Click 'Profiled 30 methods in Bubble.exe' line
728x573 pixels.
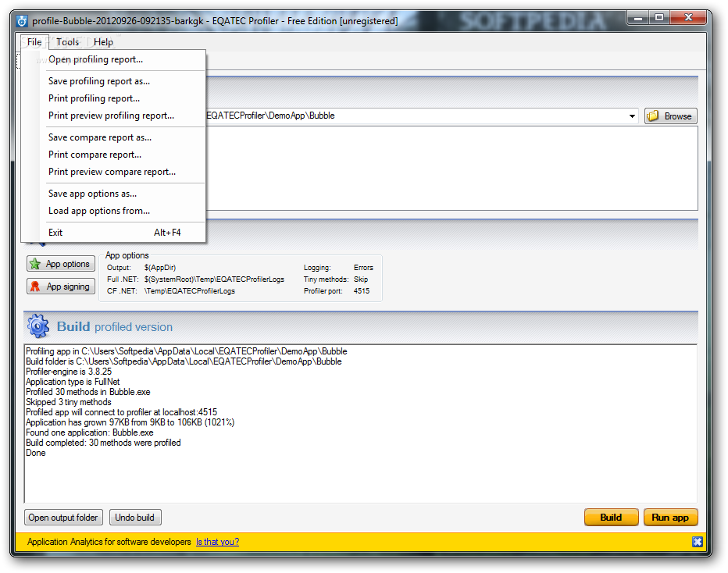pyautogui.click(x=88, y=392)
